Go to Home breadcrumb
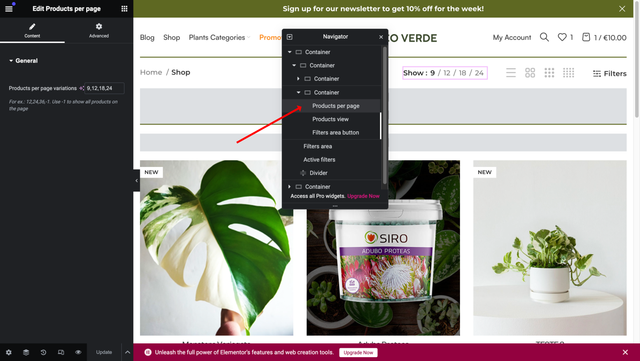 point(151,72)
